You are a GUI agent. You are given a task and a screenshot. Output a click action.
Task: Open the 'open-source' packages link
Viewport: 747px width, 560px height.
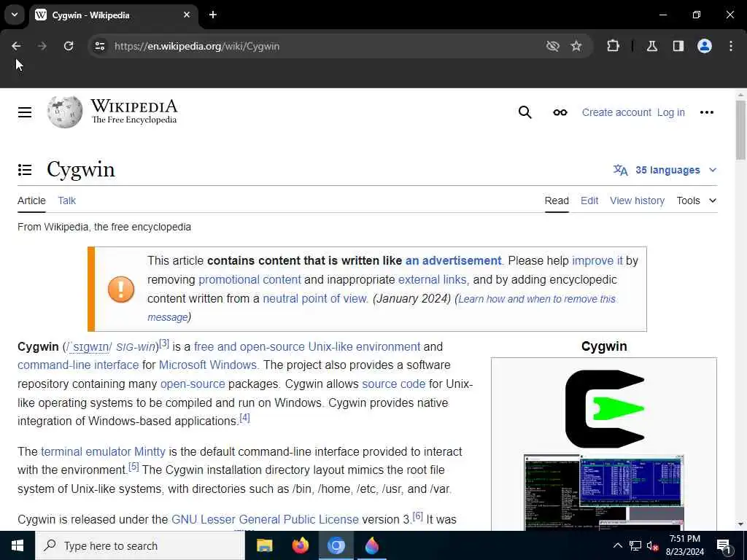click(193, 384)
